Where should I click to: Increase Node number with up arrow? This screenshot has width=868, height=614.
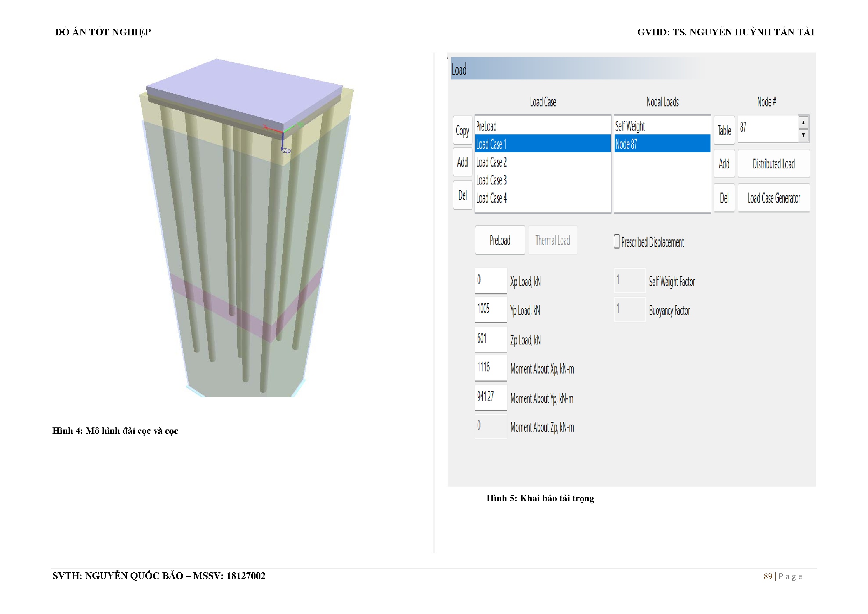coord(803,123)
